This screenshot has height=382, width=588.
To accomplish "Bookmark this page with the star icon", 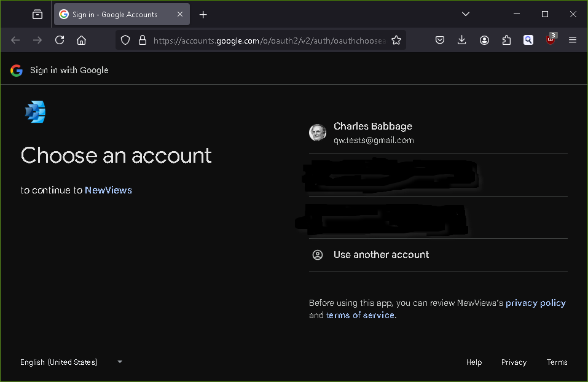I will pyautogui.click(x=396, y=40).
